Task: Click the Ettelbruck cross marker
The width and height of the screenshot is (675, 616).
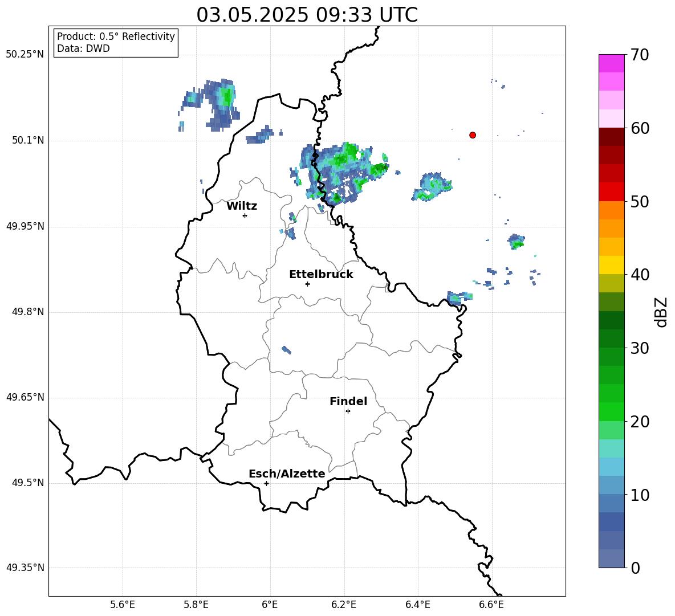Action: 307,284
